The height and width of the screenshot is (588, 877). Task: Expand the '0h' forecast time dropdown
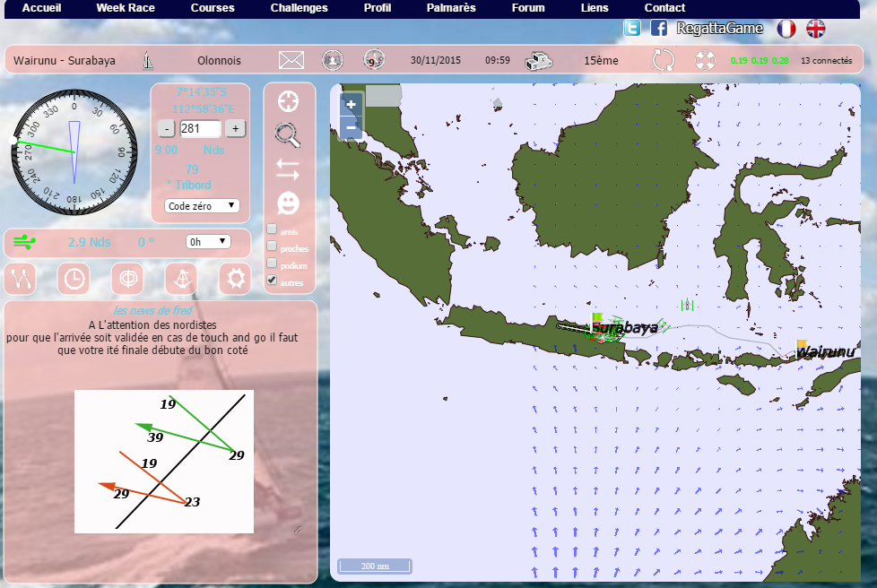(208, 241)
